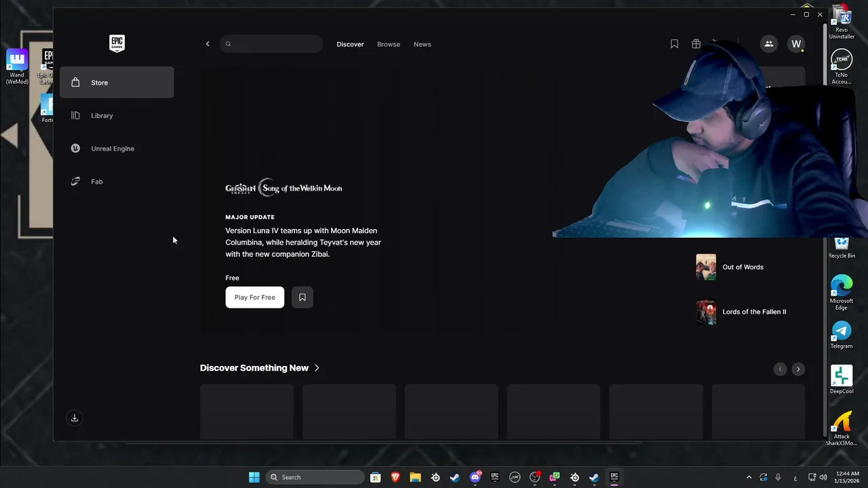
Task: Click the microphone tray icon
Action: pos(778,477)
